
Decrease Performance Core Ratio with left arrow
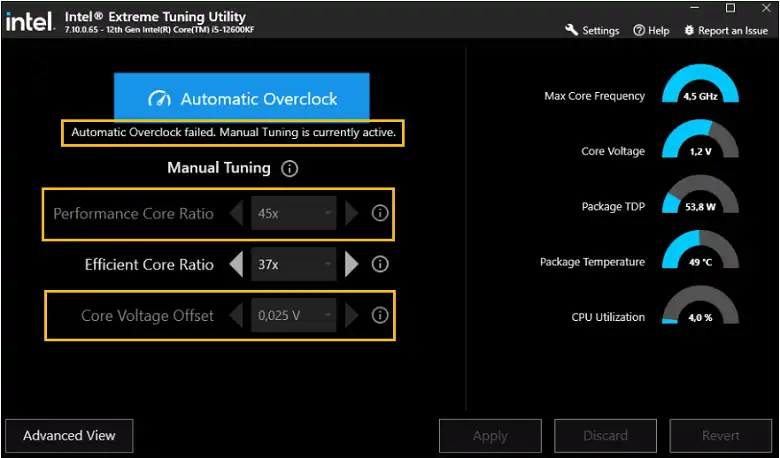pos(236,213)
